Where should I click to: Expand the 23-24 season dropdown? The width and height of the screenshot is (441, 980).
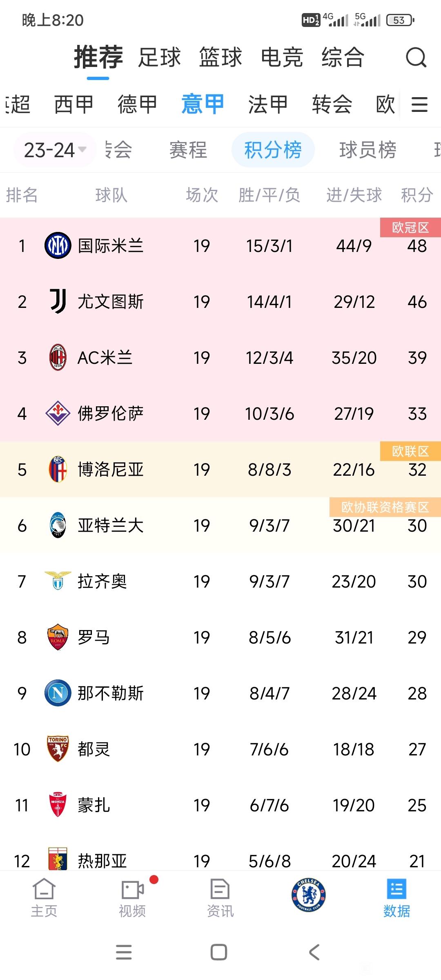(x=55, y=150)
